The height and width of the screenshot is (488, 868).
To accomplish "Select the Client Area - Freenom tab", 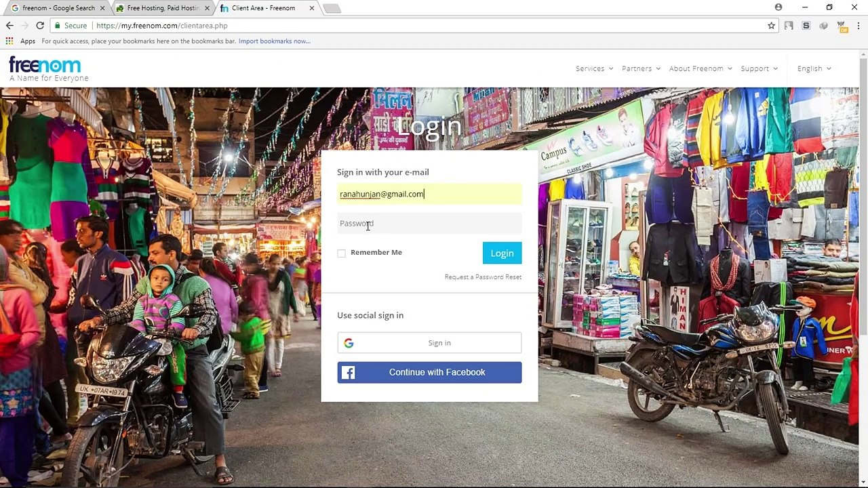I will tap(267, 8).
